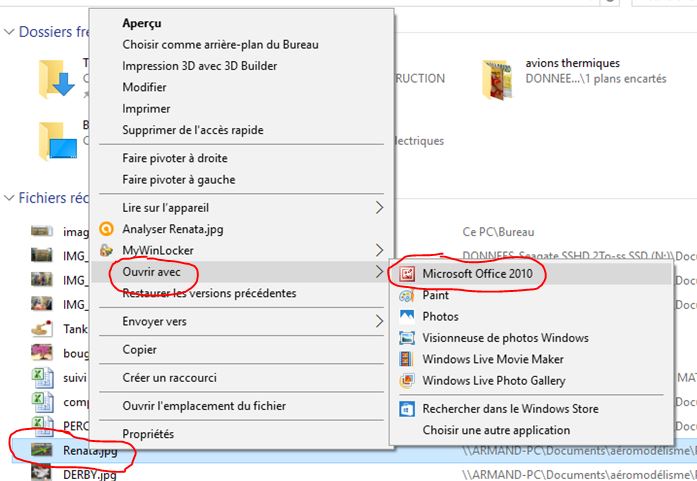Screen dimensions: 697x481
Task: Choose Propriétés from the context menu
Action: pyautogui.click(x=148, y=434)
